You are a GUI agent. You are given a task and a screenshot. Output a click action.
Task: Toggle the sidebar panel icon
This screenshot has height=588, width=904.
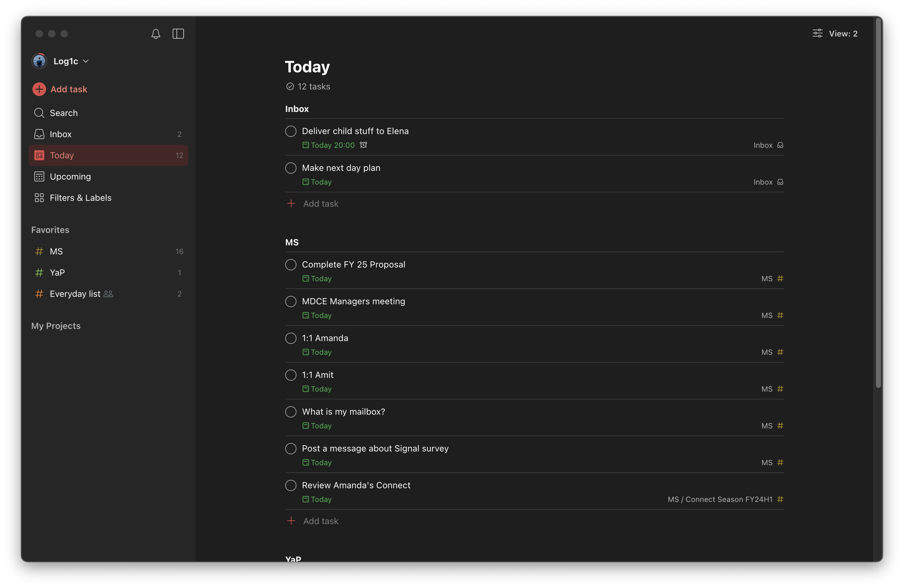pyautogui.click(x=178, y=34)
